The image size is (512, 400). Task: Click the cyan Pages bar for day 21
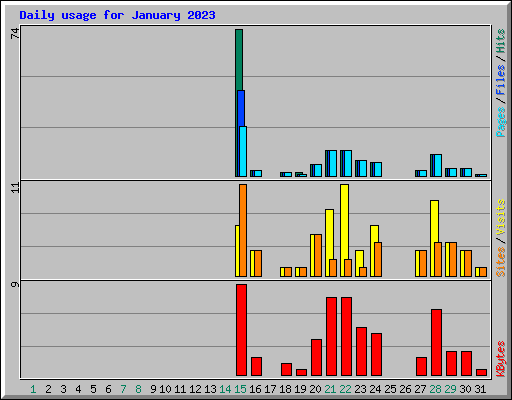click(x=333, y=163)
